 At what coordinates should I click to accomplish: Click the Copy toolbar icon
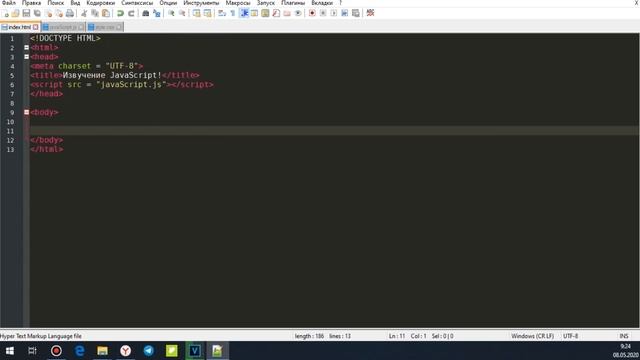[x=95, y=13]
